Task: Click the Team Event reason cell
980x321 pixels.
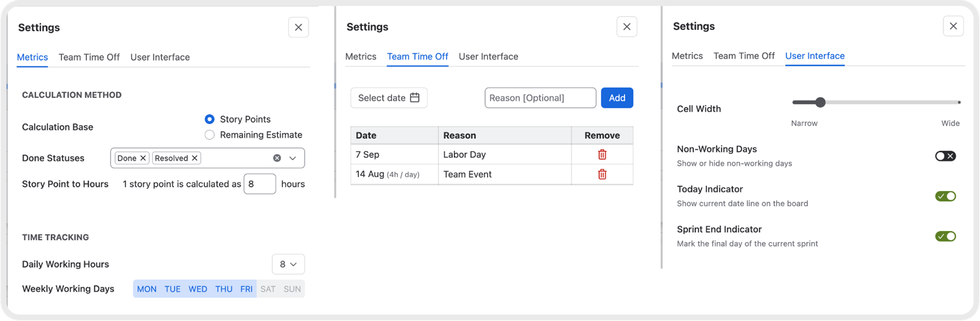Action: (x=505, y=174)
